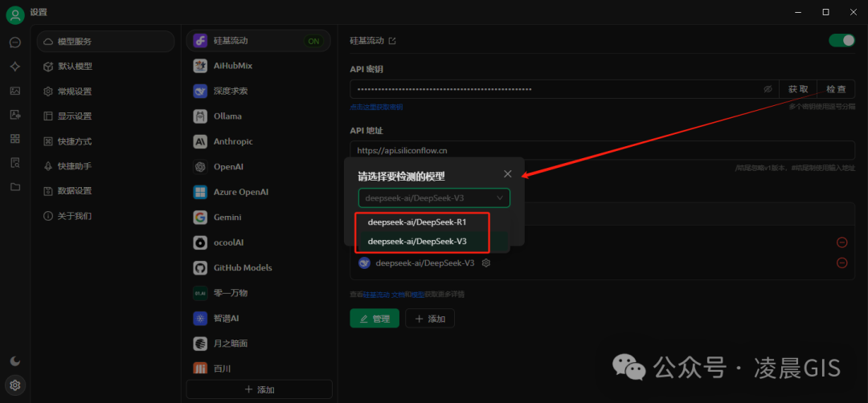Open the agents sparkle sidebar icon
The image size is (868, 403).
pos(15,67)
